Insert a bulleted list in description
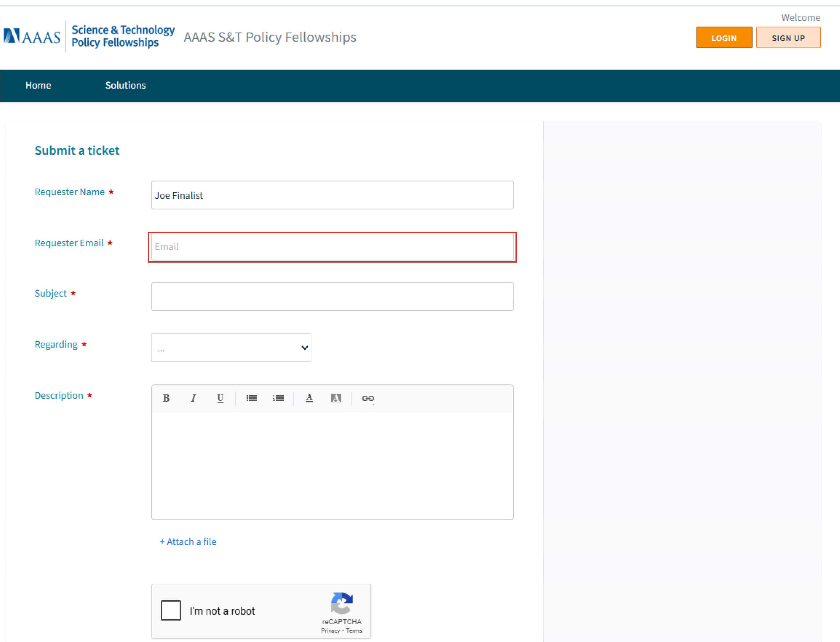 click(251, 398)
